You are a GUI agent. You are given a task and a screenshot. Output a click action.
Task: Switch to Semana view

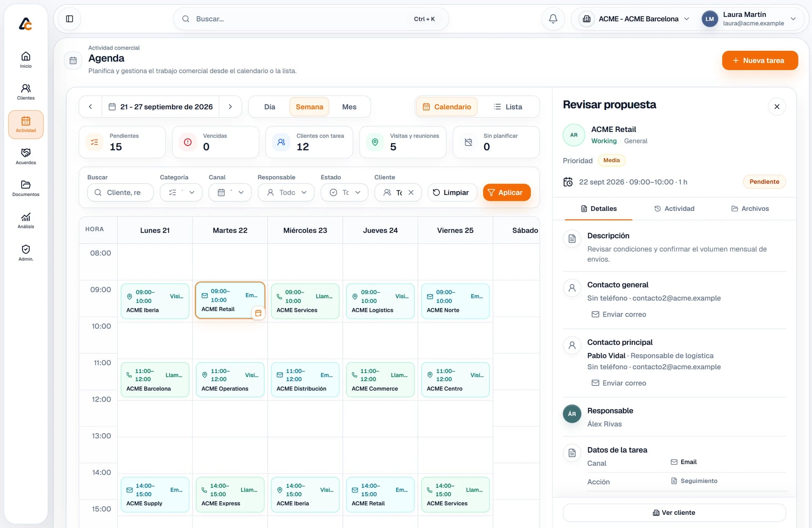coord(309,107)
